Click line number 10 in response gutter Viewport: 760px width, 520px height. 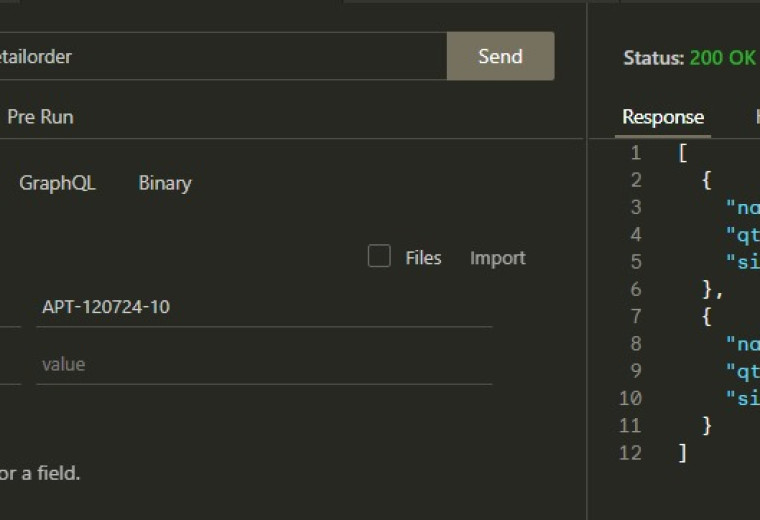[630, 398]
